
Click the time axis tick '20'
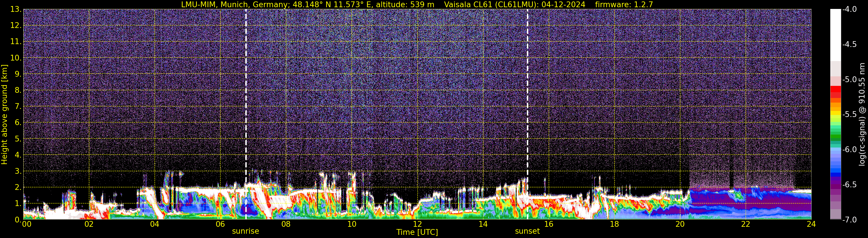click(680, 224)
